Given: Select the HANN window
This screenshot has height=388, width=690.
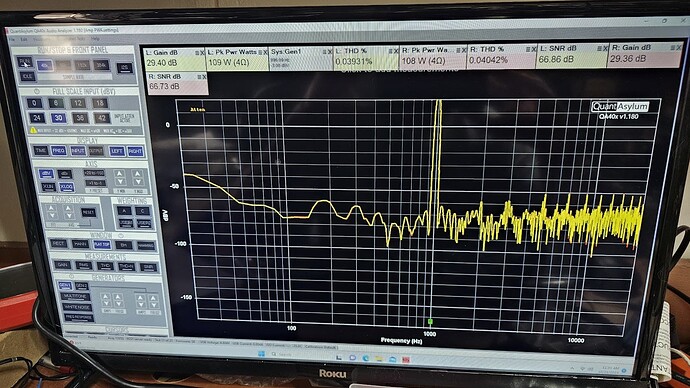Looking at the screenshot, I should click(80, 244).
